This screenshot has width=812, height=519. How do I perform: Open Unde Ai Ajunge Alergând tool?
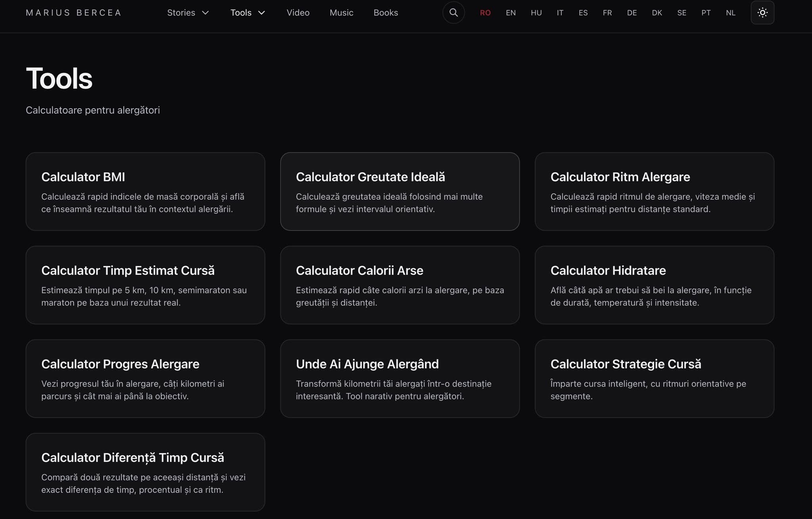tap(400, 378)
